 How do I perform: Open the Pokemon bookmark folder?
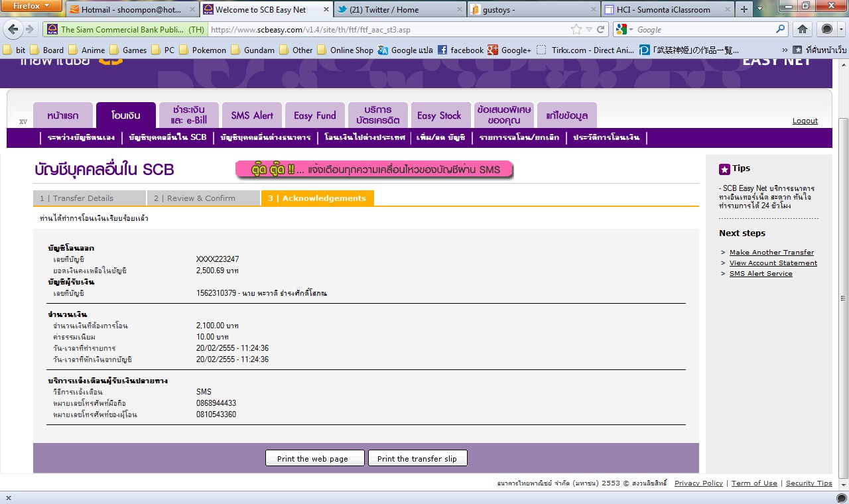[202, 50]
